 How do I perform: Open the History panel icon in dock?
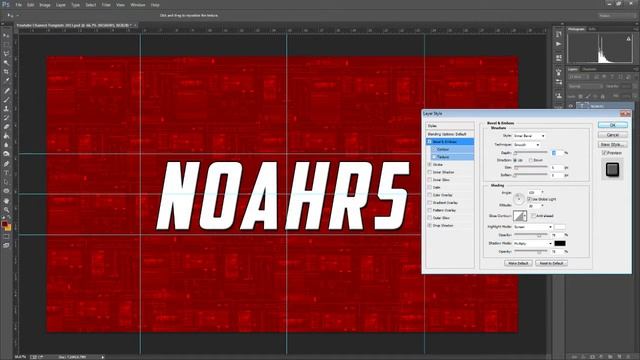(558, 34)
